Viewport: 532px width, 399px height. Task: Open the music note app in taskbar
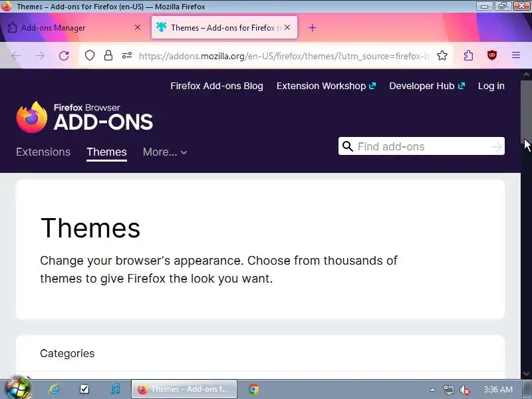[x=115, y=389]
